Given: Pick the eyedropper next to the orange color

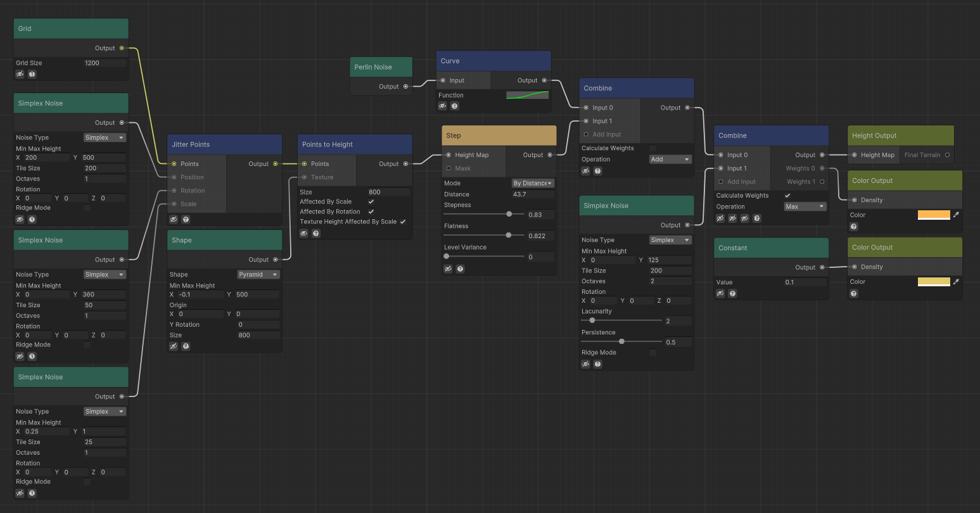Looking at the screenshot, I should point(956,215).
